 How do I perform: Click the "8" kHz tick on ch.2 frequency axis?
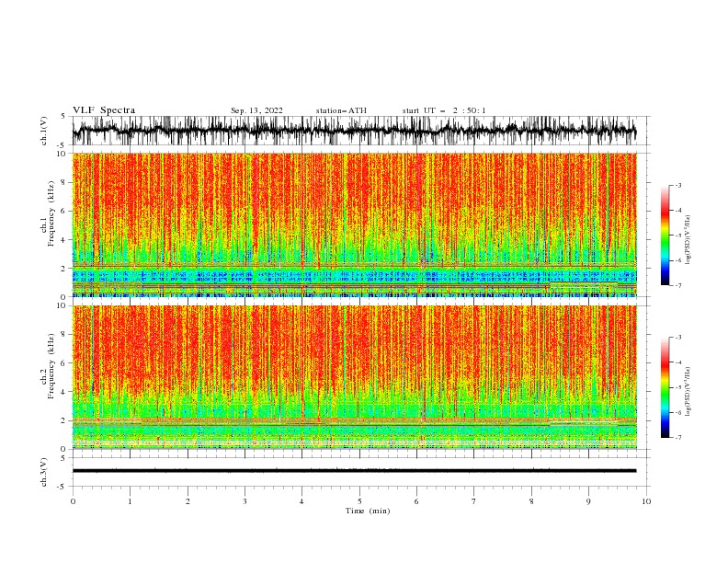click(x=64, y=335)
